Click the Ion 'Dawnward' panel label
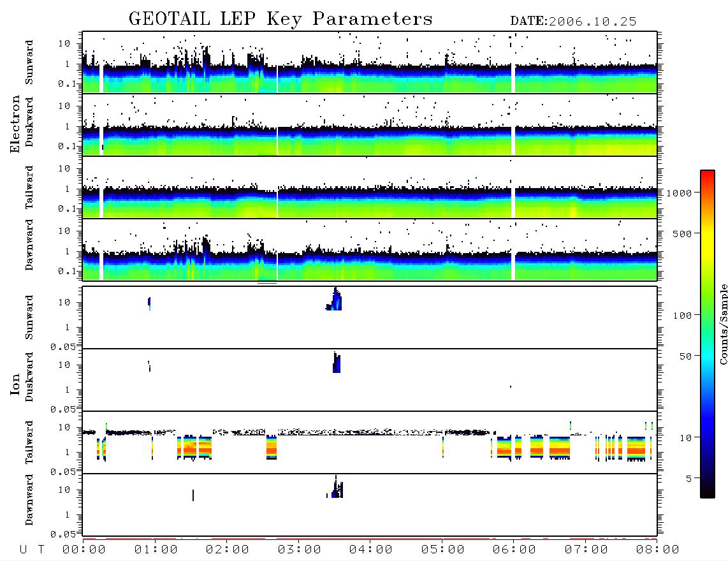This screenshot has width=728, height=561. click(29, 500)
